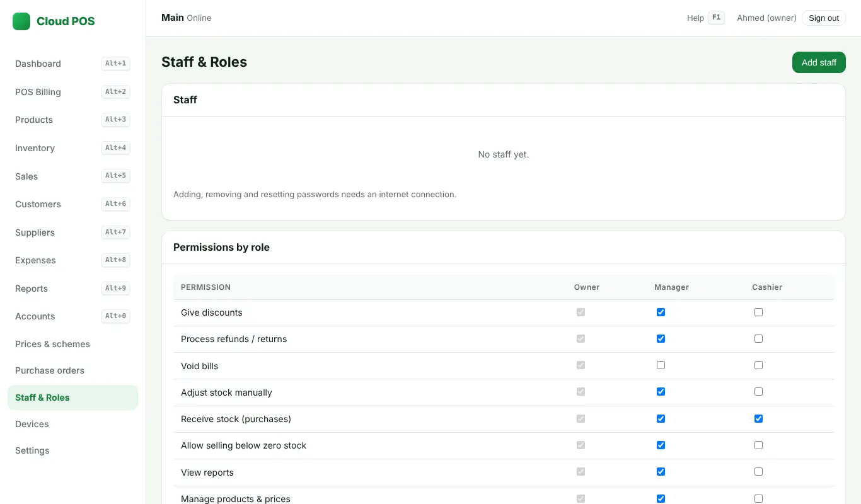Open the Customers page
The image size is (861, 504).
coord(72,204)
